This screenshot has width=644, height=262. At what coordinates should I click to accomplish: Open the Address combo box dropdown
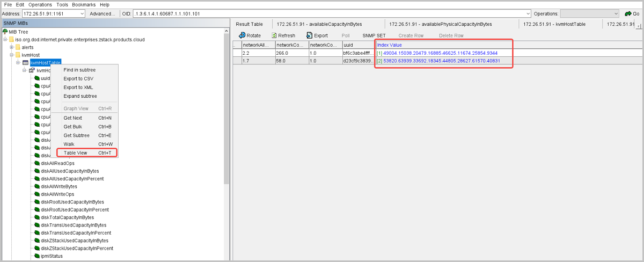point(82,13)
